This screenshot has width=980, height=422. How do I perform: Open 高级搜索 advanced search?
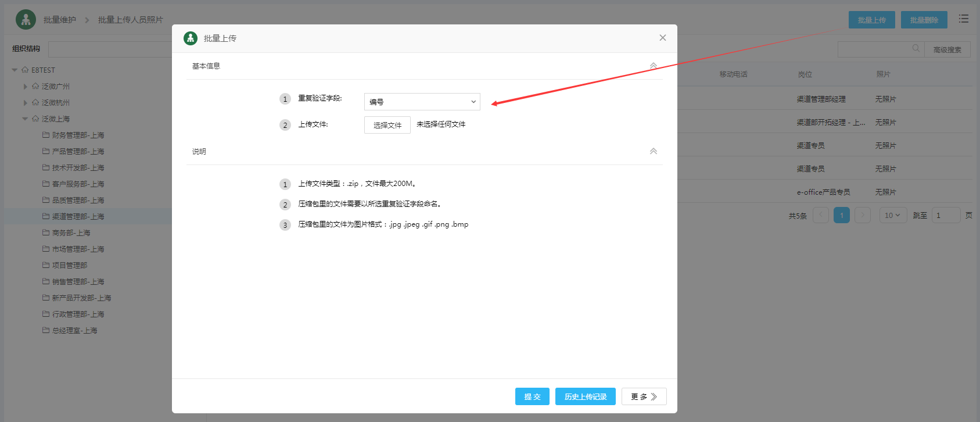click(x=947, y=50)
